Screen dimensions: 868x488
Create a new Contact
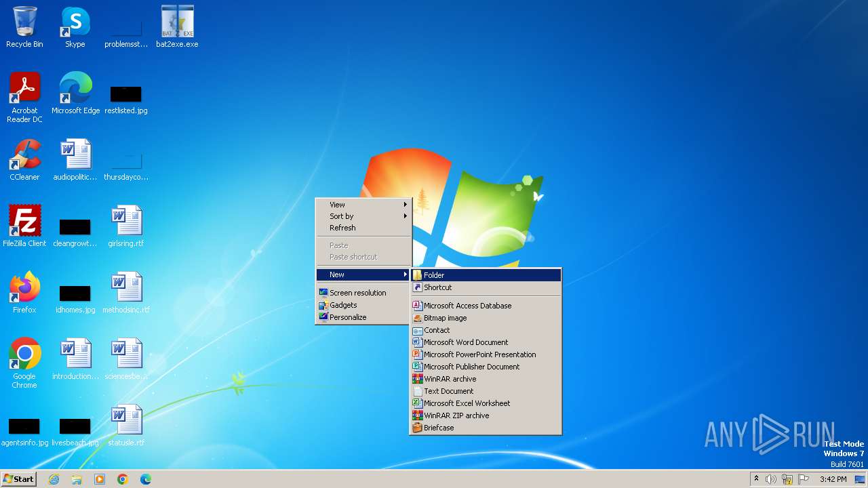486,330
